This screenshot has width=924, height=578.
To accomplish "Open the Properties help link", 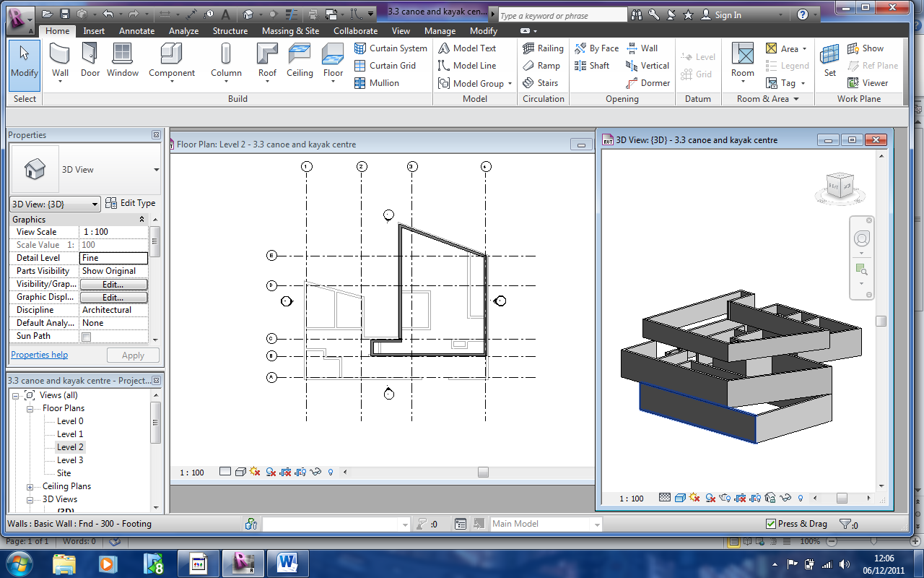I will point(39,355).
